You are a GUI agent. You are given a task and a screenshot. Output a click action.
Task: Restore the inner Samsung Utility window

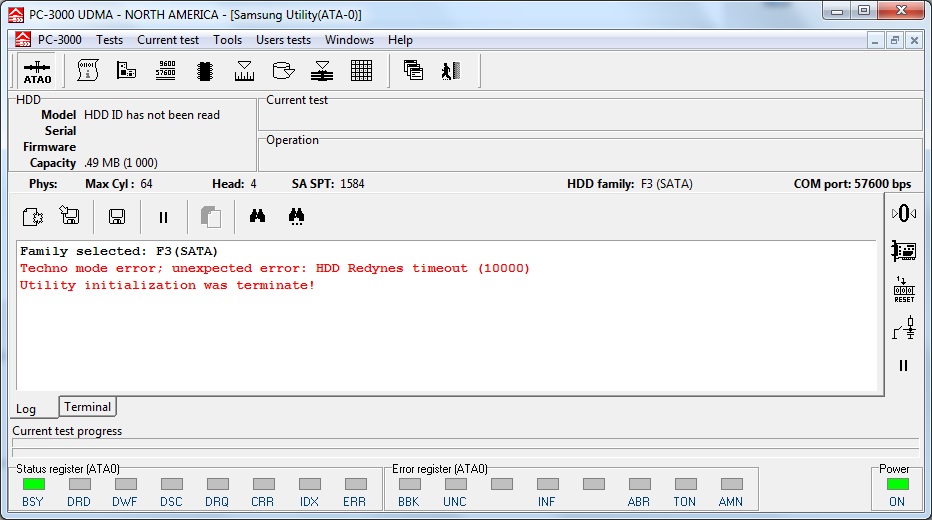(895, 40)
